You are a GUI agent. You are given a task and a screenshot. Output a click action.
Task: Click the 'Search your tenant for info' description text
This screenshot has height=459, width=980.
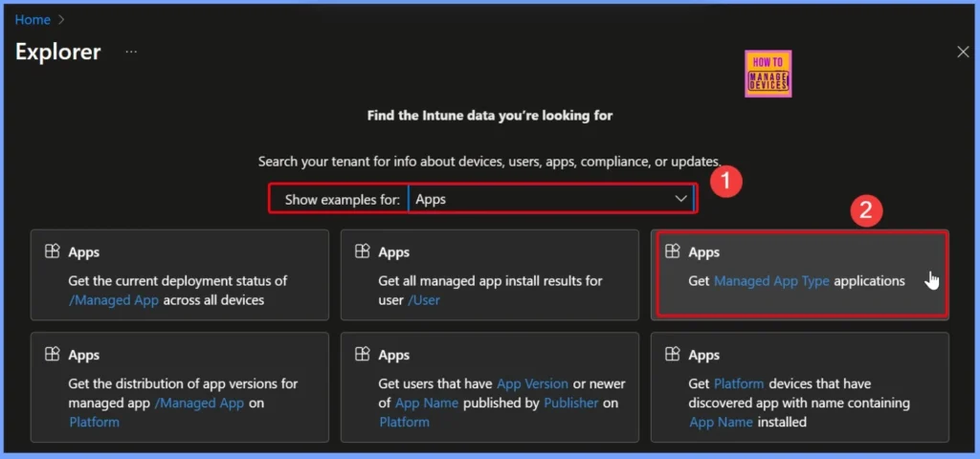[x=489, y=162]
